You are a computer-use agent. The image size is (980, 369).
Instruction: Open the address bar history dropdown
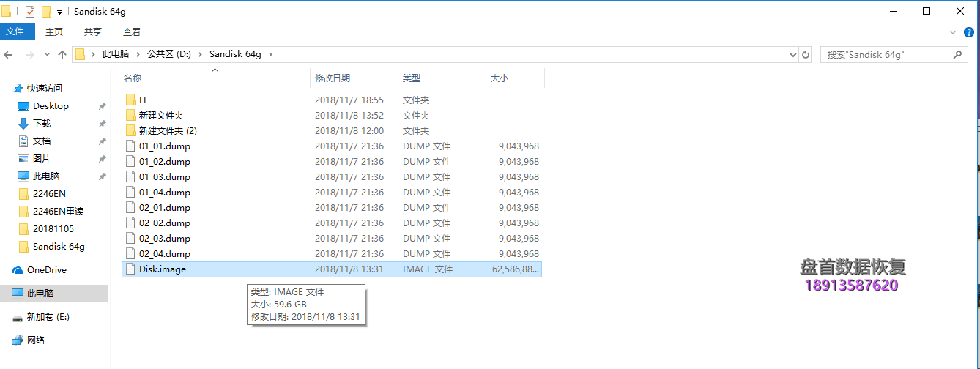pos(792,55)
